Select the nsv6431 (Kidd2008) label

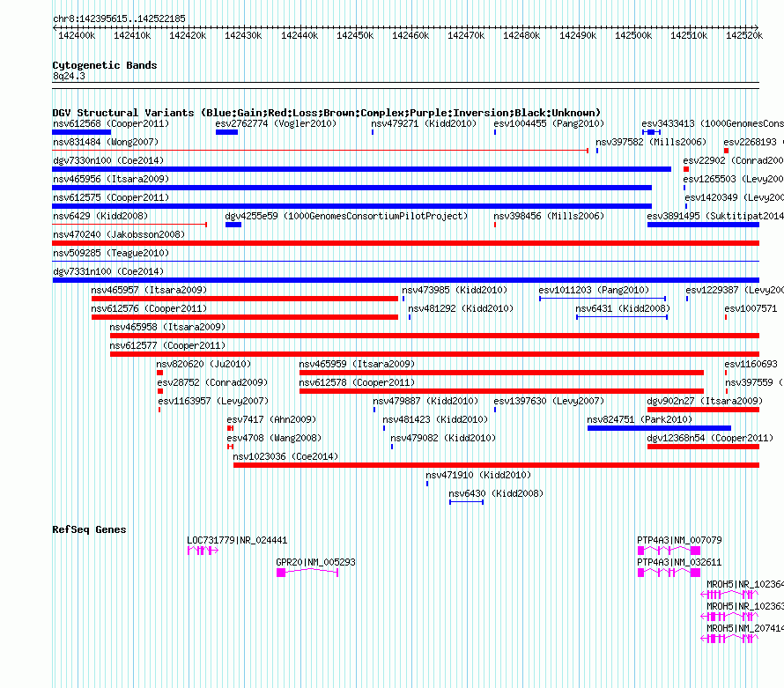623,308
